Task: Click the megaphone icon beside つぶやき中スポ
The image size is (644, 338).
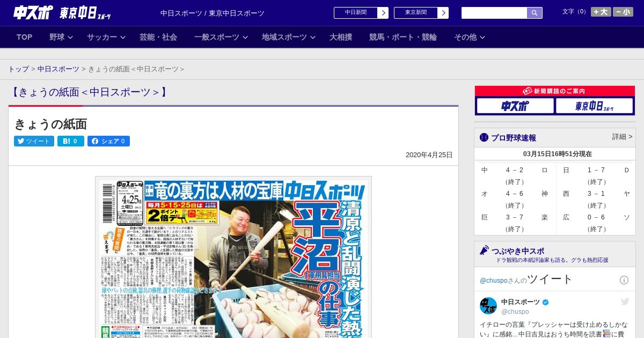Action: pos(484,251)
